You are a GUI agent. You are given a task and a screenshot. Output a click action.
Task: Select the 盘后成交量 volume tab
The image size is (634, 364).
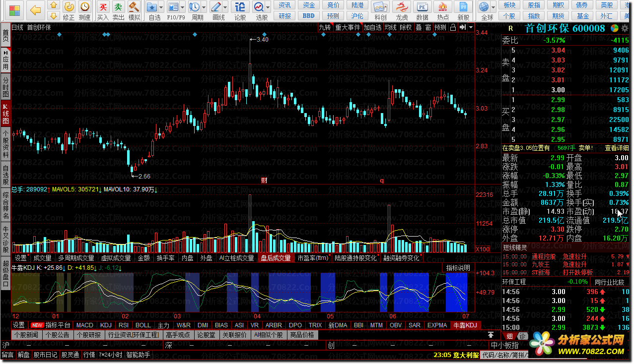click(x=276, y=258)
